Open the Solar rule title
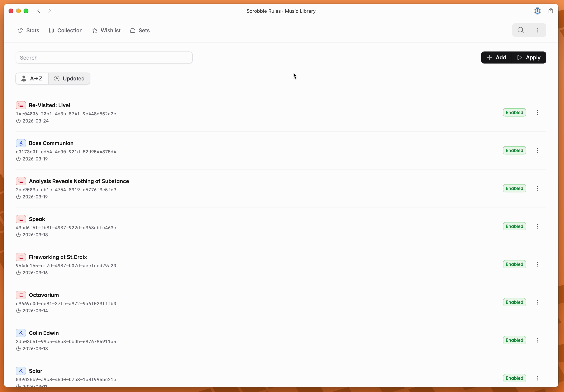Viewport: 564px width, 392px height. 36,371
